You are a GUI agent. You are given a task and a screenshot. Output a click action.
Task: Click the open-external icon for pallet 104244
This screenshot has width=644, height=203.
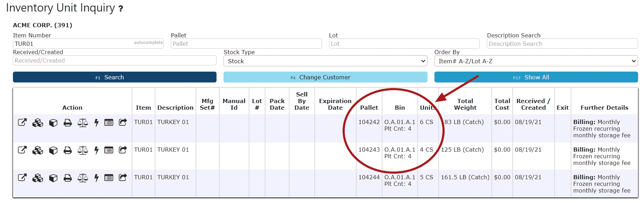[x=22, y=177]
